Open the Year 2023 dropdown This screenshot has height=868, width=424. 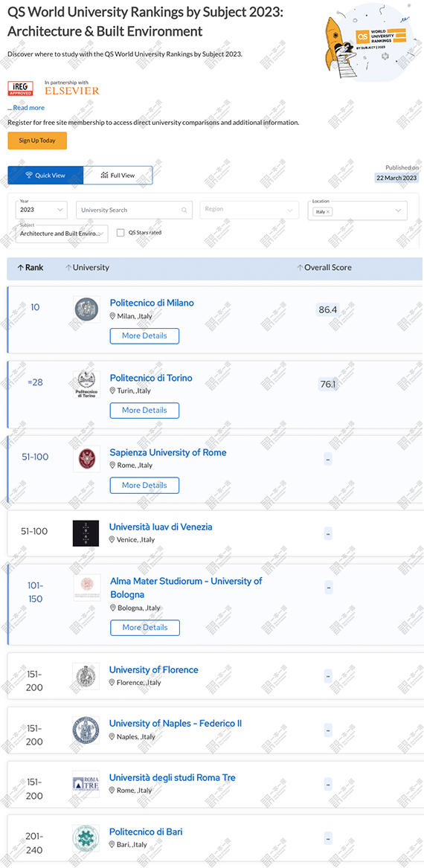coord(42,210)
